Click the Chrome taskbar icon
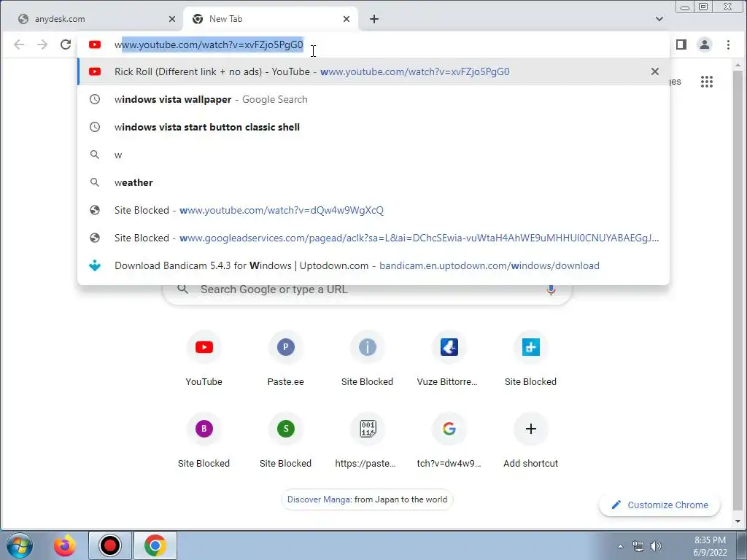 pos(155,545)
